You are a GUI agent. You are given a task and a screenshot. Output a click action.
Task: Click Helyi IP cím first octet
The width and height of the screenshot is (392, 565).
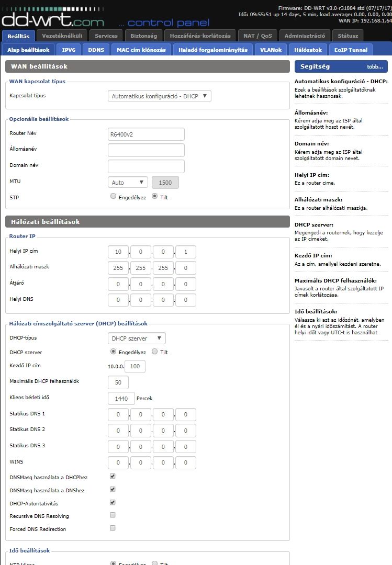click(118, 252)
